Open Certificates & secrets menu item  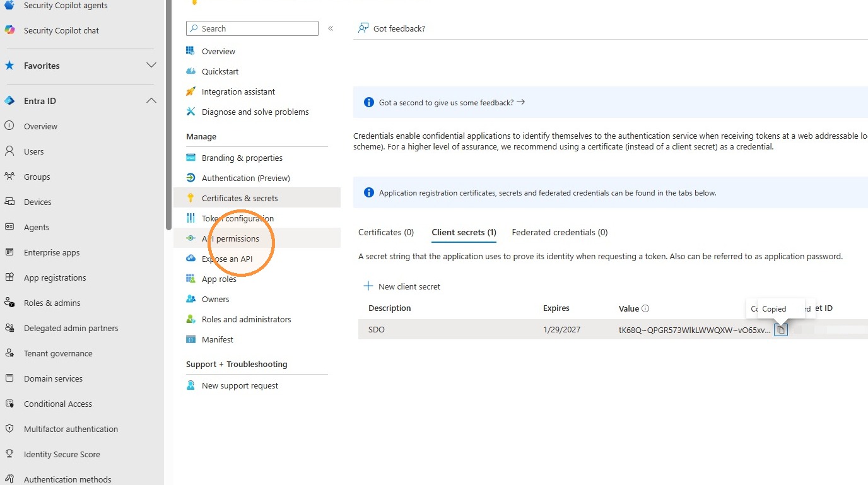pos(257,198)
